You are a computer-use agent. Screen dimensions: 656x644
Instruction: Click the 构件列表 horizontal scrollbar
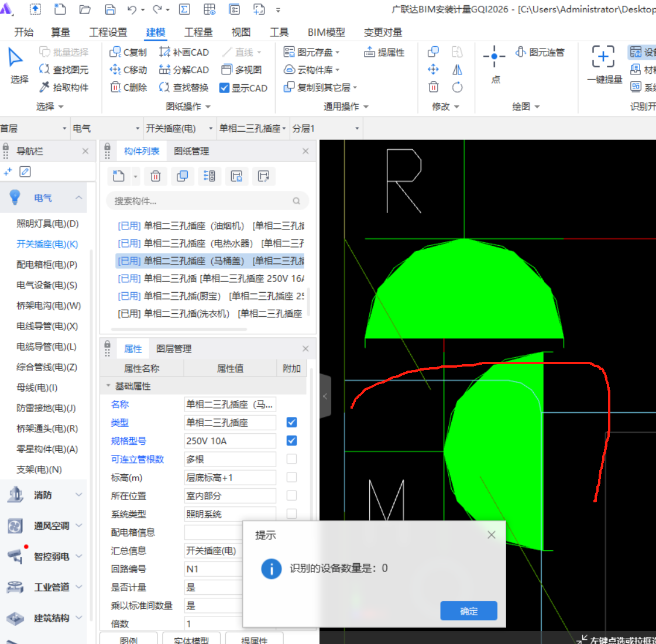point(179,330)
